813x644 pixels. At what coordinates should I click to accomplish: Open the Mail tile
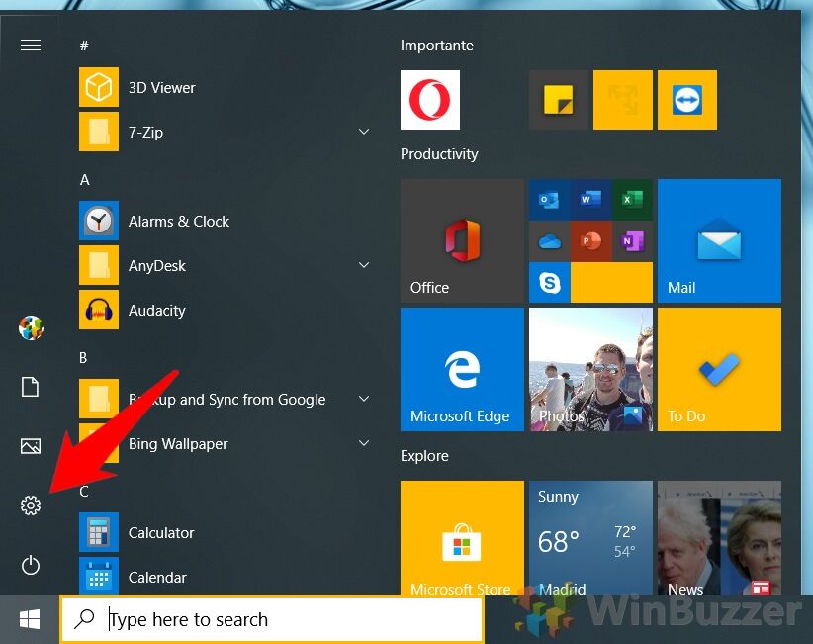[x=719, y=240]
